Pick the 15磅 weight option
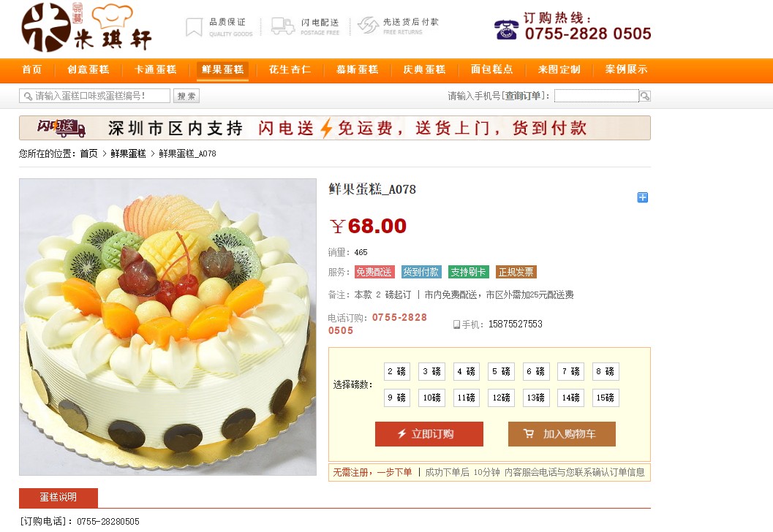This screenshot has width=773, height=532. coord(606,398)
